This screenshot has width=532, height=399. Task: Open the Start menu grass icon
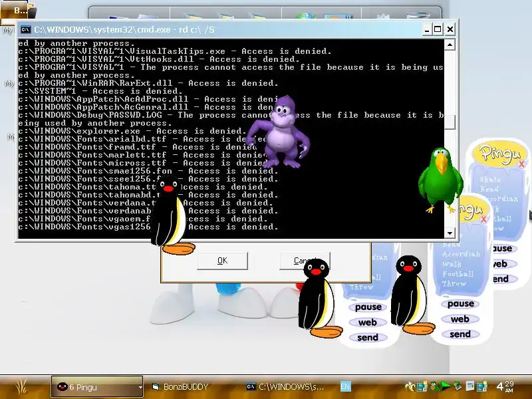pos(21,386)
